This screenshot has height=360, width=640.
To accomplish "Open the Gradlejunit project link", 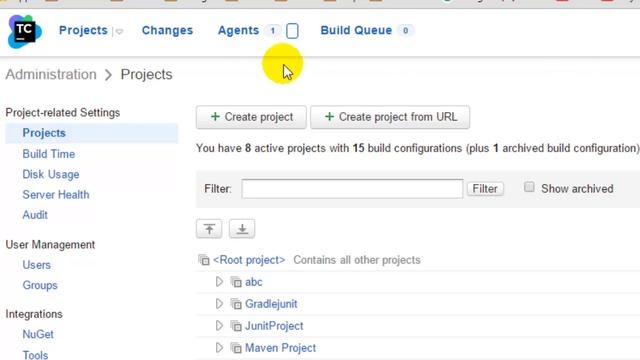I will (x=271, y=304).
